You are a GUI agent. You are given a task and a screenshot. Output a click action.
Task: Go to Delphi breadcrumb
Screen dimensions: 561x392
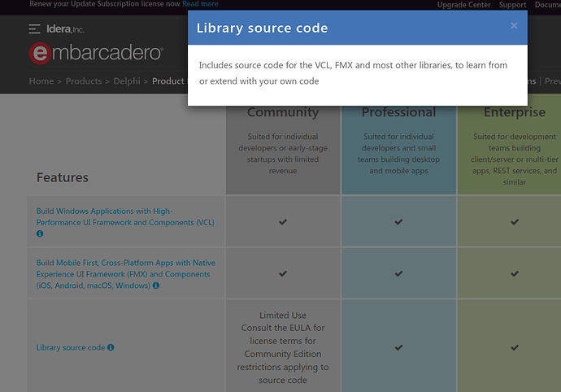pyautogui.click(x=127, y=81)
